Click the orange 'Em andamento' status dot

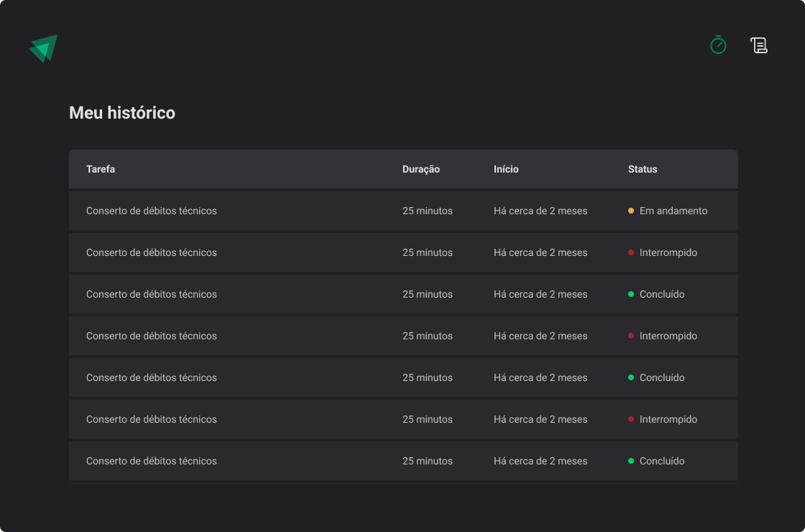pos(630,211)
